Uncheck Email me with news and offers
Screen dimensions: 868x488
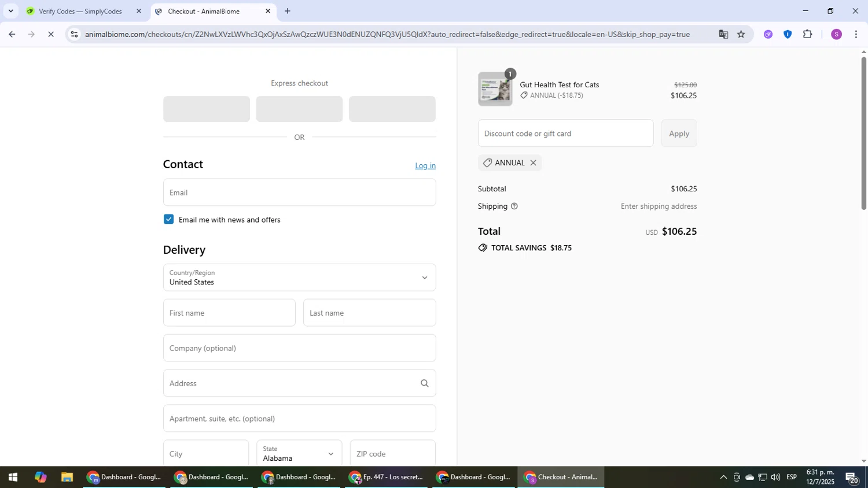click(168, 219)
